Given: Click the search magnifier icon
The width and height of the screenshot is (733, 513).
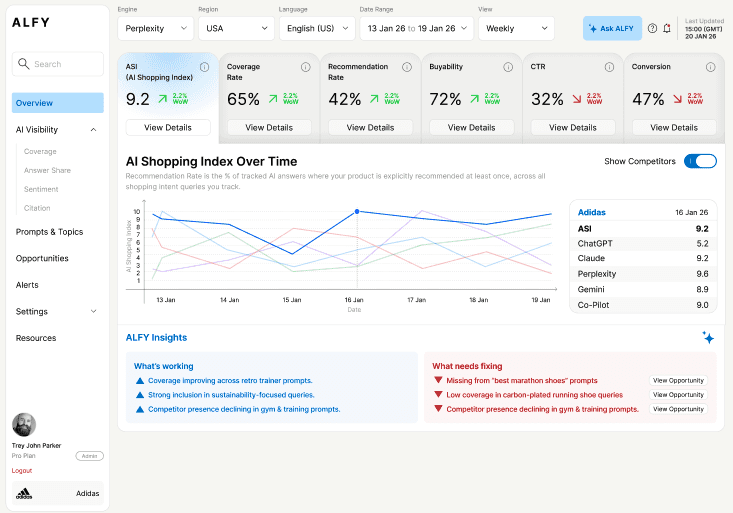Looking at the screenshot, I should coord(23,64).
